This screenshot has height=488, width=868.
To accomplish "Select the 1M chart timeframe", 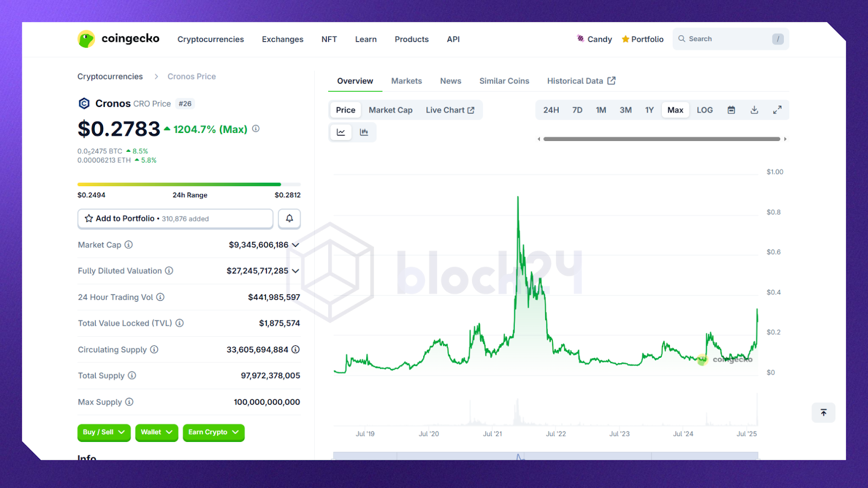I will pos(601,110).
